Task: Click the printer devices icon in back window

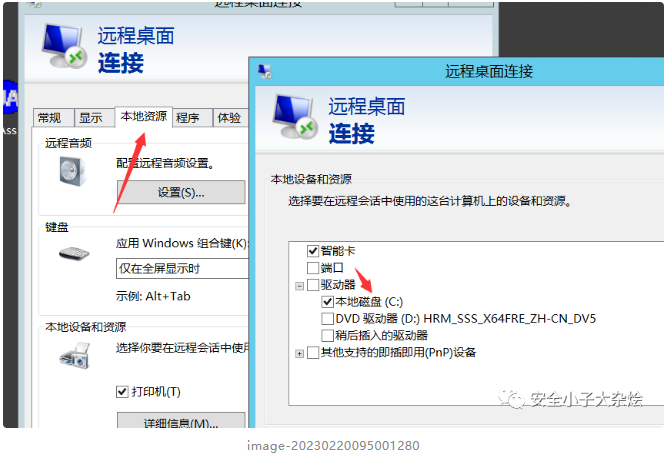Action: 75,357
